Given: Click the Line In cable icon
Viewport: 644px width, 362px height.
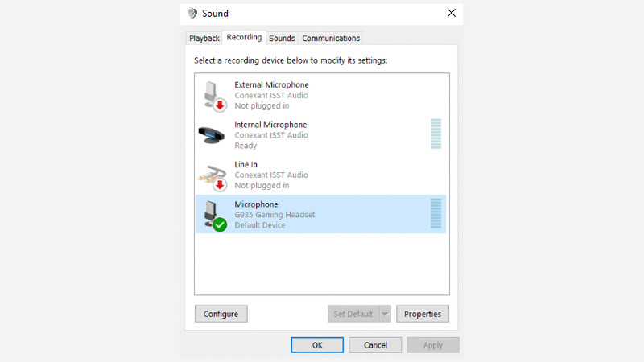Looking at the screenshot, I should [213, 175].
